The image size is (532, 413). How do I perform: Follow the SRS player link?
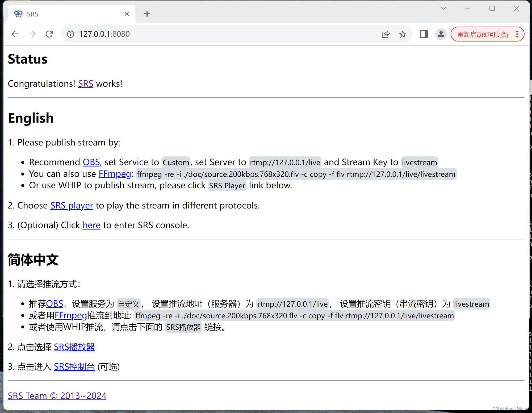click(x=72, y=206)
